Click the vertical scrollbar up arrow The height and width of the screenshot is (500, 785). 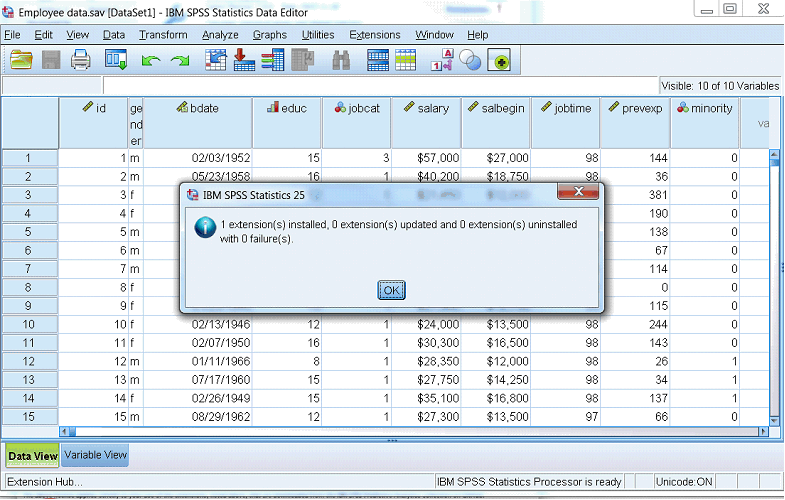[x=774, y=154]
